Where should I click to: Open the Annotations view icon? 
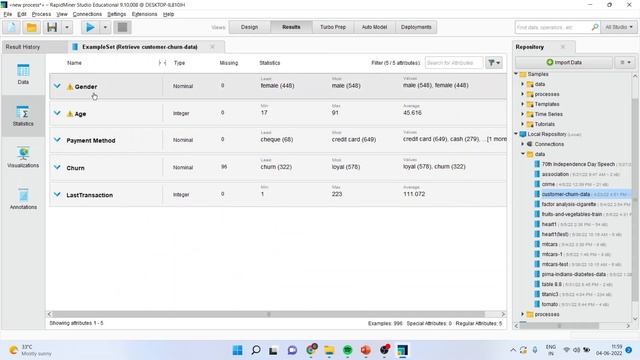pos(23,199)
